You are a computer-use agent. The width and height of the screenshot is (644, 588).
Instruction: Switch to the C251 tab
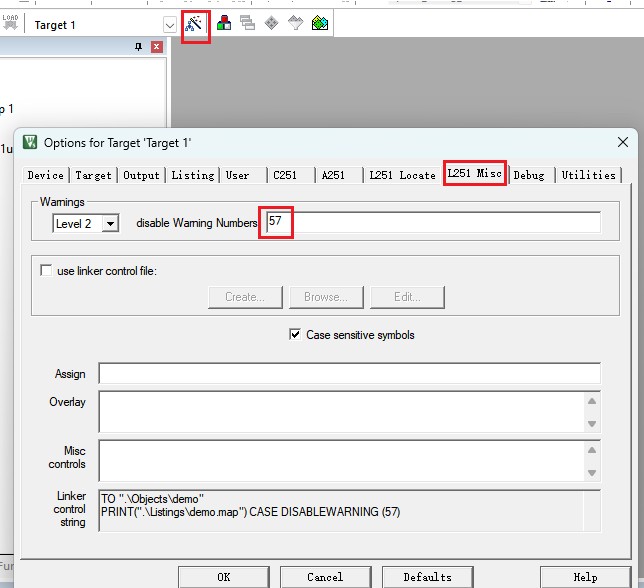pyautogui.click(x=285, y=175)
